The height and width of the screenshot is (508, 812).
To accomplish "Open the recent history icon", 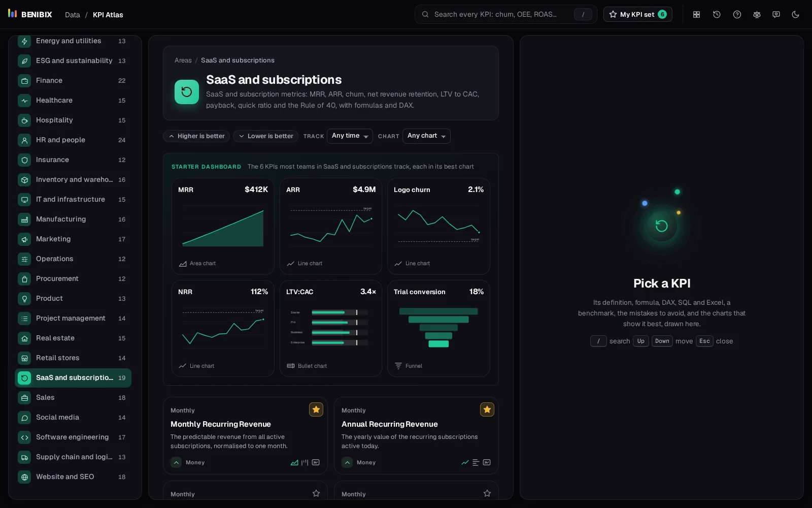I will click(x=717, y=14).
